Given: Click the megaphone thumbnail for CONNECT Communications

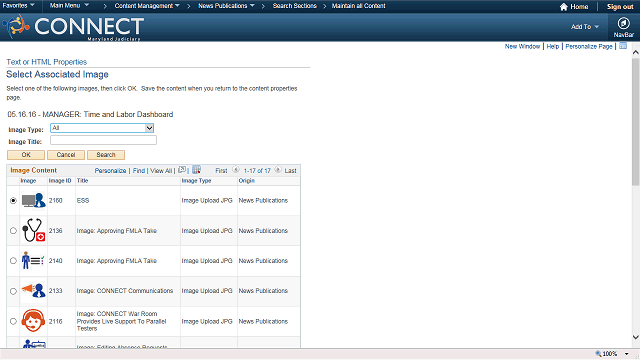Looking at the screenshot, I should pos(33,290).
